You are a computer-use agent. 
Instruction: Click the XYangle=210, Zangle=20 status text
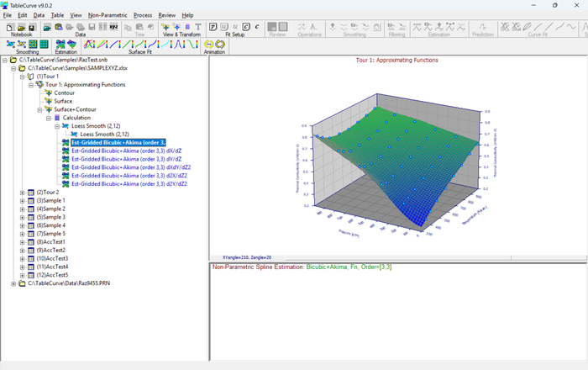(247, 257)
